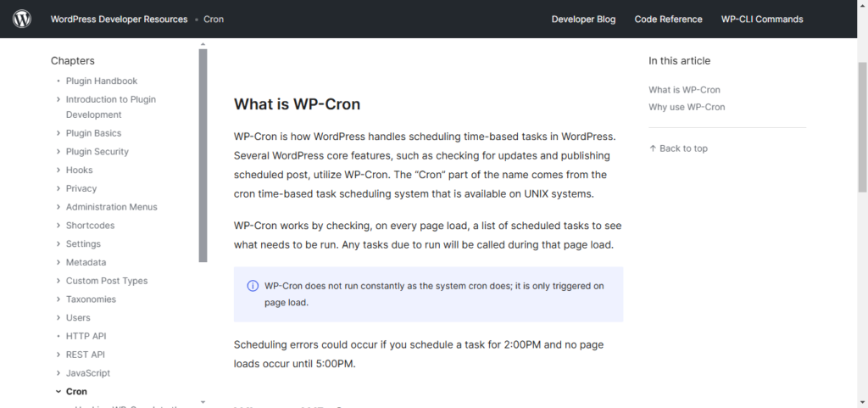The height and width of the screenshot is (408, 868).
Task: Expand the Hooks chapter chevron
Action: tap(58, 170)
